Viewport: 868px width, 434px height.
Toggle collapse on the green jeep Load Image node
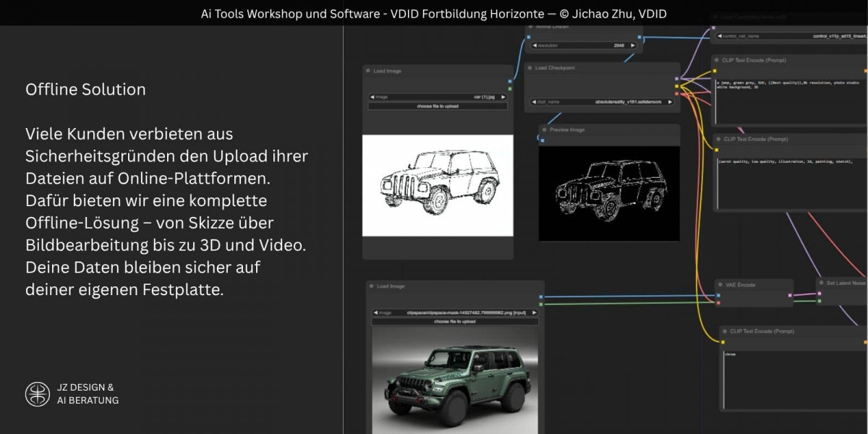click(x=372, y=286)
